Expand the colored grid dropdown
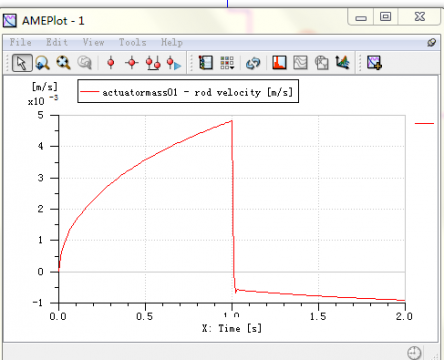Screen dimensions: 444x360 tap(227, 63)
